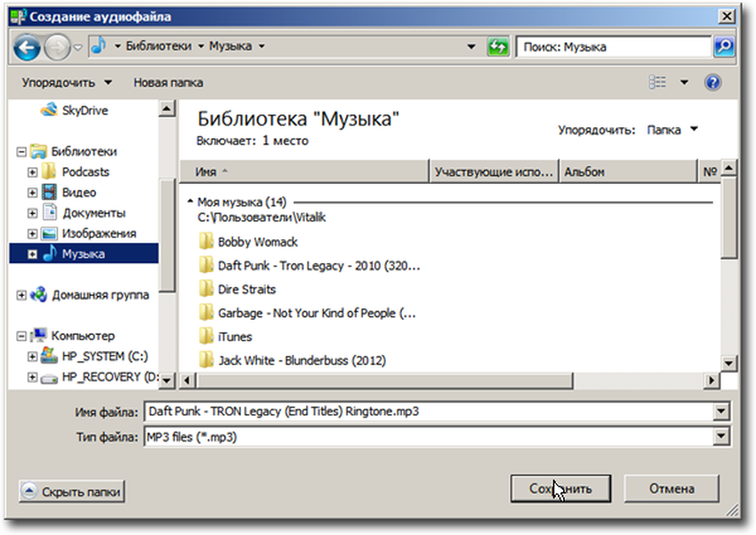Expand the Видео library node
Viewport: 756px width, 535px height.
point(33,193)
